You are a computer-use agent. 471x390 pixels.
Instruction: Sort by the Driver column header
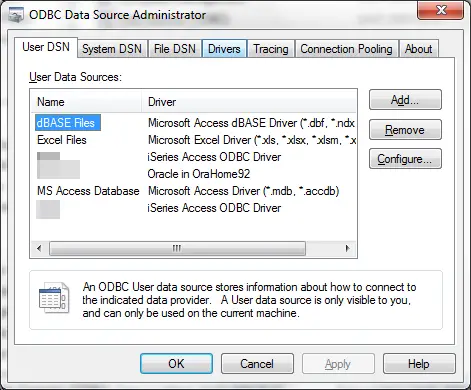(249, 102)
